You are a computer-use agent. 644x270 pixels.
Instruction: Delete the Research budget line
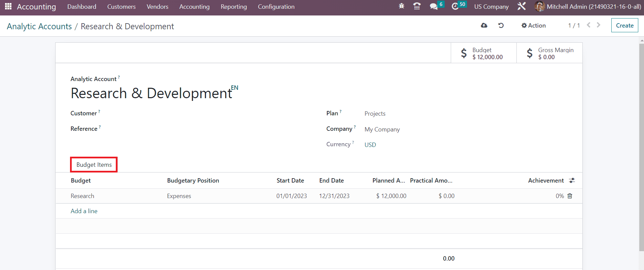tap(570, 196)
